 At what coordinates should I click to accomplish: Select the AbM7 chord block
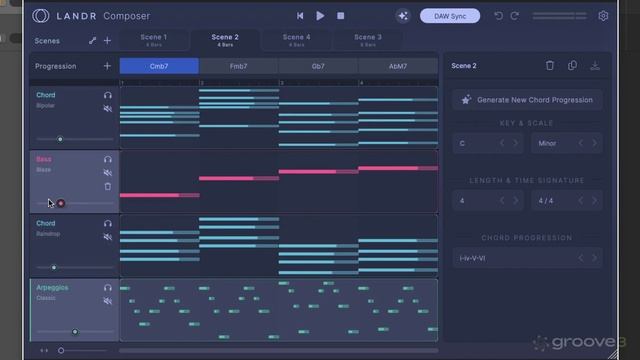coord(398,66)
